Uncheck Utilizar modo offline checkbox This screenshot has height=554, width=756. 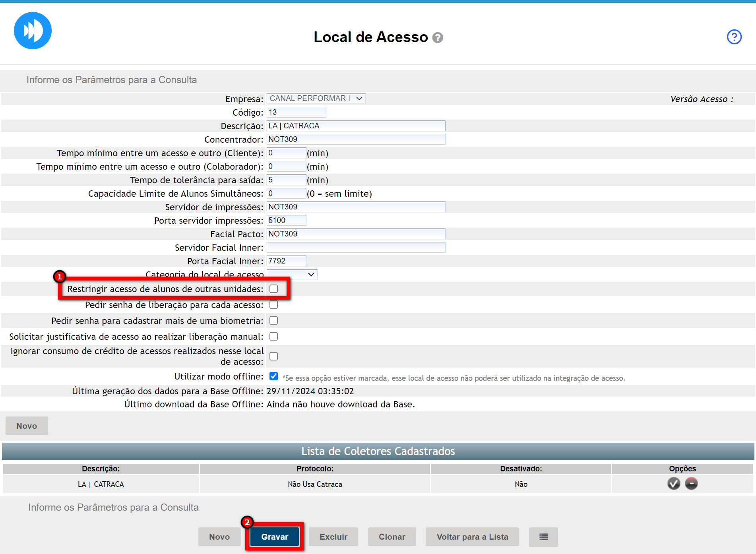click(273, 376)
